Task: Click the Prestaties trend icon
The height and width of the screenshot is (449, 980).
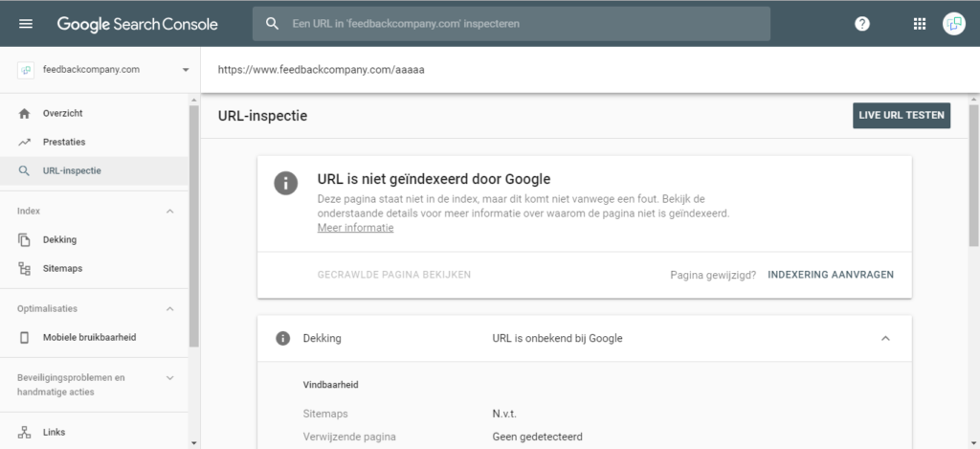Action: [x=25, y=142]
